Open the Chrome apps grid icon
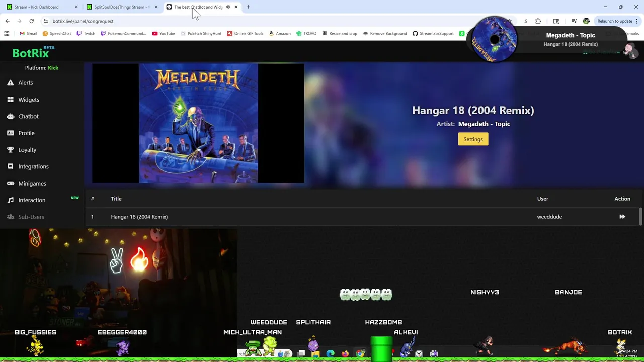This screenshot has height=362, width=644. [7, 34]
